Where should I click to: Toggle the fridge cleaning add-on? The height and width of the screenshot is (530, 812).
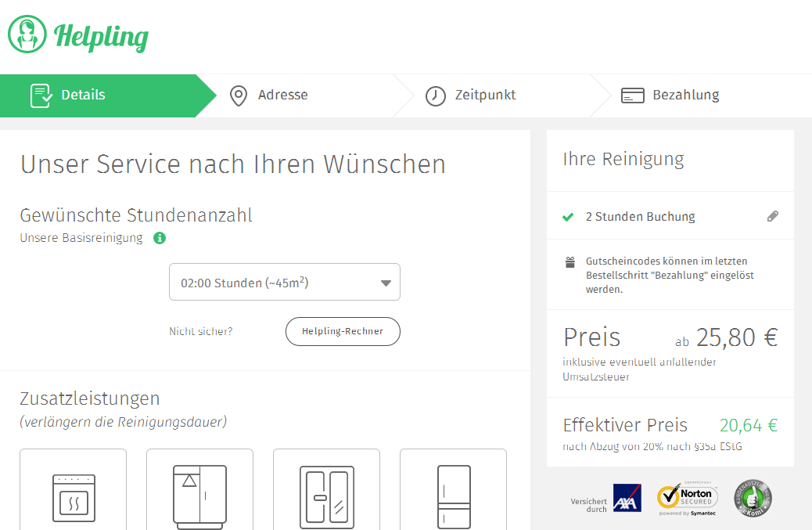coord(453,493)
